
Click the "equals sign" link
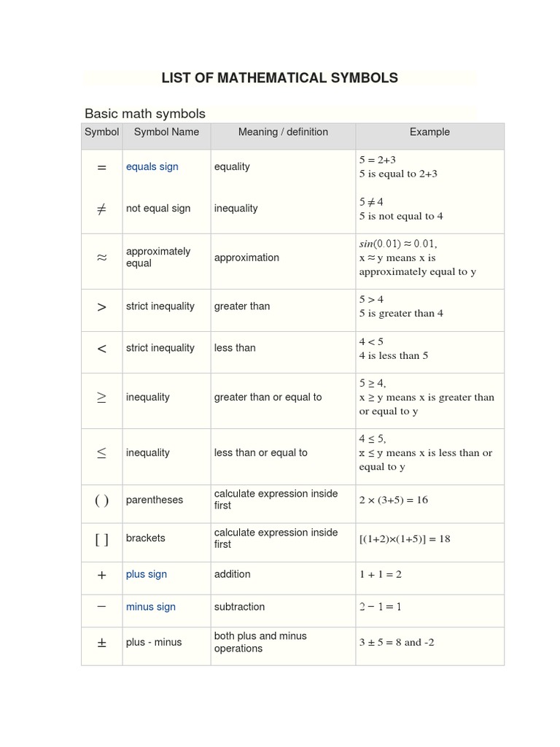point(152,167)
